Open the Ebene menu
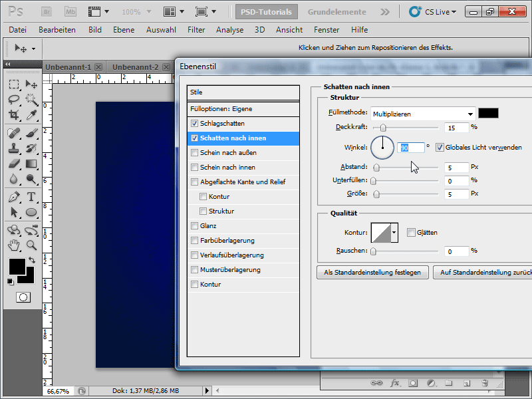Image resolution: width=532 pixels, height=399 pixels. tap(124, 30)
